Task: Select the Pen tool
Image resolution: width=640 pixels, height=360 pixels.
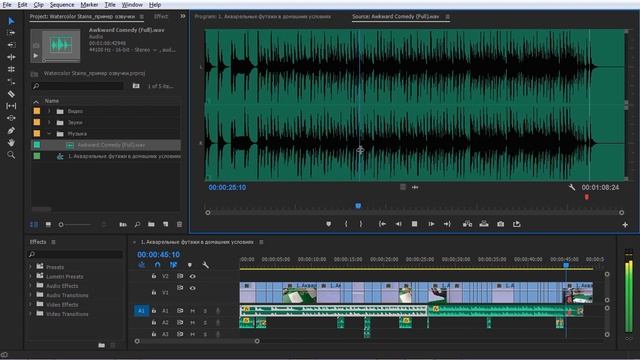Action: tap(11, 131)
